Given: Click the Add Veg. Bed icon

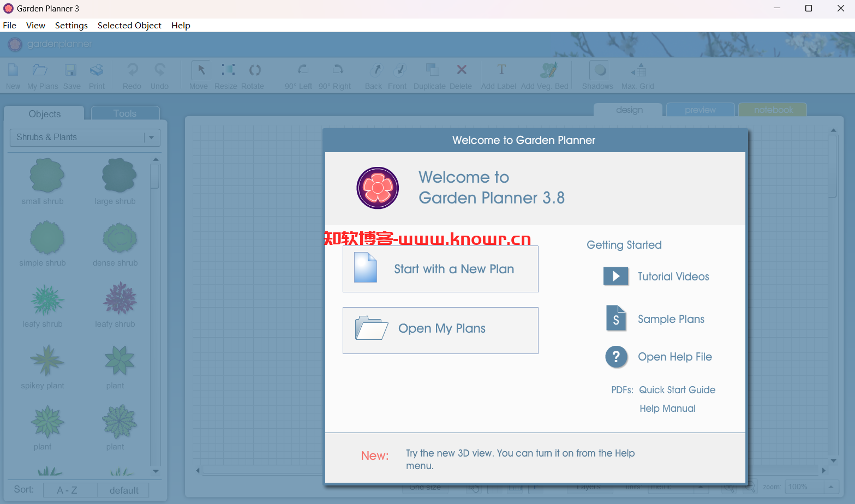Looking at the screenshot, I should click(x=548, y=70).
